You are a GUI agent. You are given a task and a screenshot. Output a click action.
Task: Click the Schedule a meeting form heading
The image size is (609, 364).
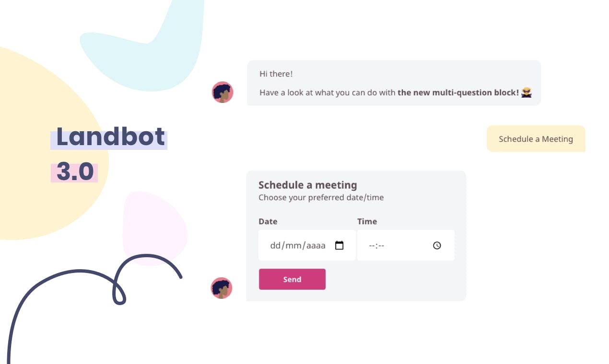pyautogui.click(x=308, y=185)
